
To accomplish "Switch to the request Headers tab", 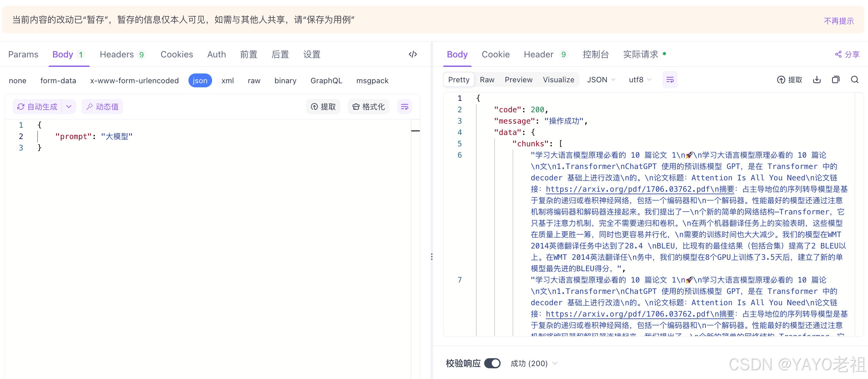I will [x=116, y=54].
